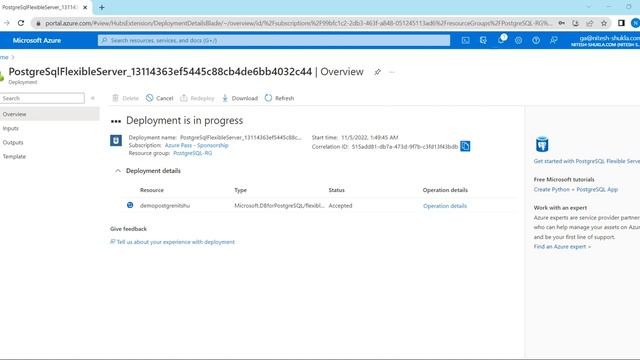Click the PostgreSQL database icon in right panel
The image size is (640, 360).
542,144
